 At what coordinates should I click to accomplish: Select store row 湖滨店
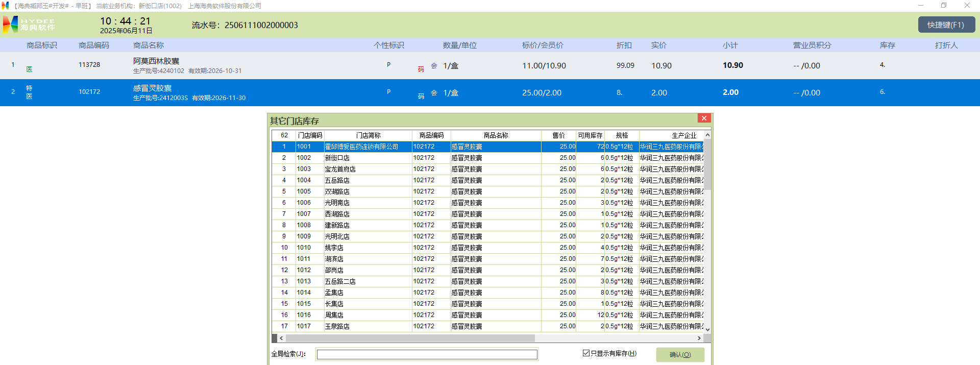[488, 259]
